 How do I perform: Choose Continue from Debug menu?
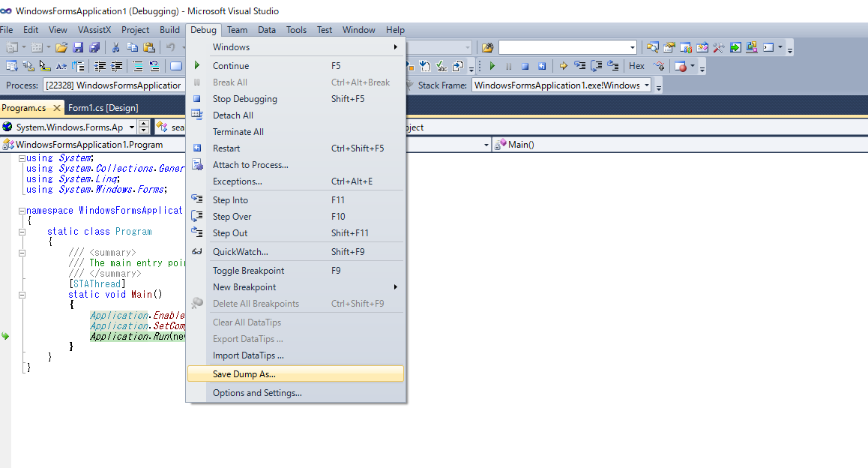(x=295, y=66)
